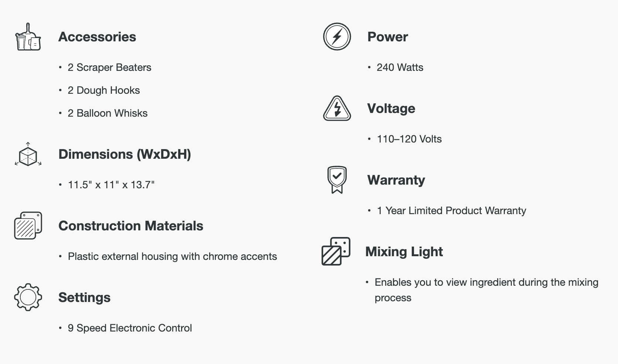Click the Warranty shield checkmark icon
The width and height of the screenshot is (618, 364).
[337, 180]
